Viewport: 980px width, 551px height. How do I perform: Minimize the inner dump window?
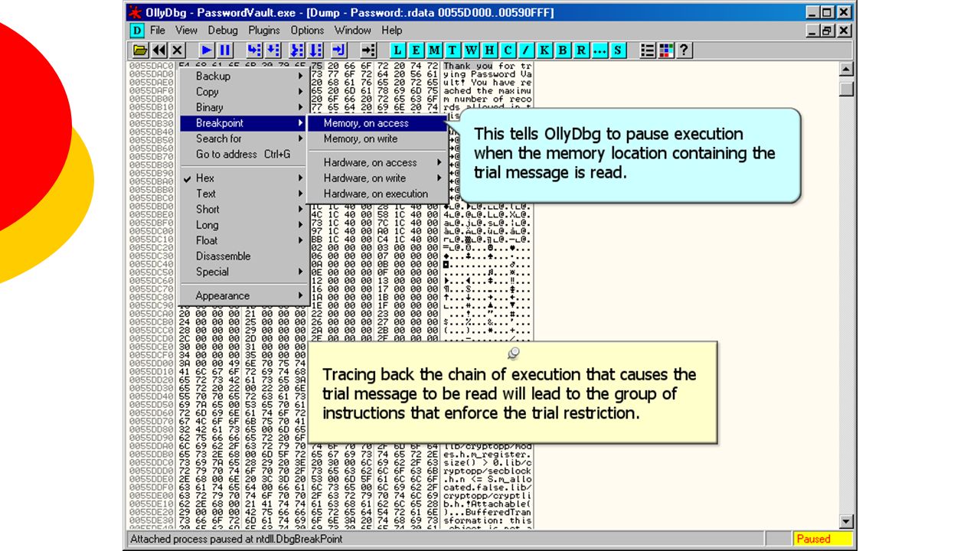click(x=815, y=31)
